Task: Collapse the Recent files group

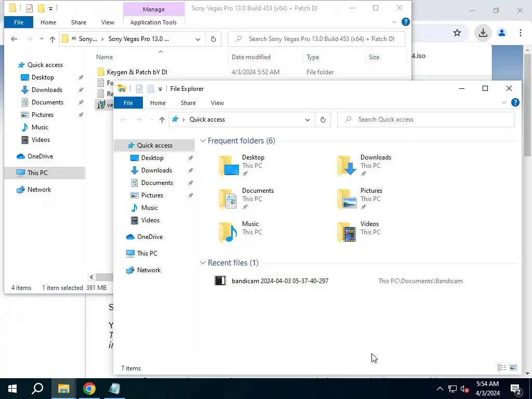Action: [x=203, y=262]
